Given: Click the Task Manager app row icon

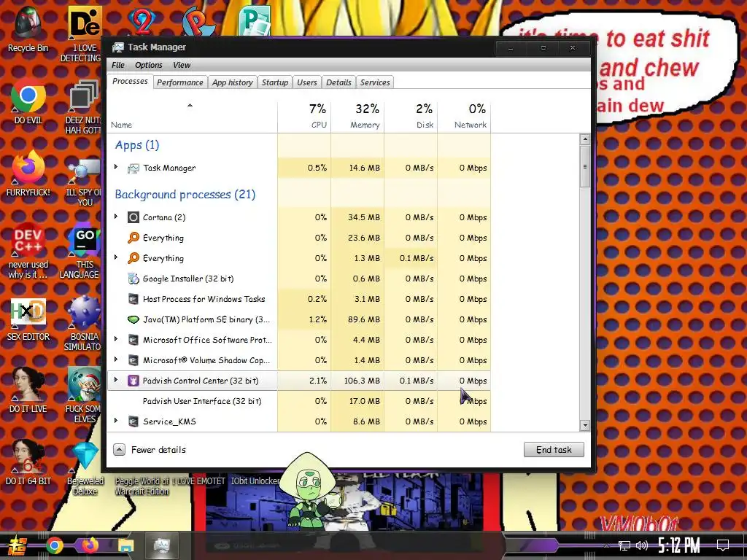Looking at the screenshot, I should 133,168.
